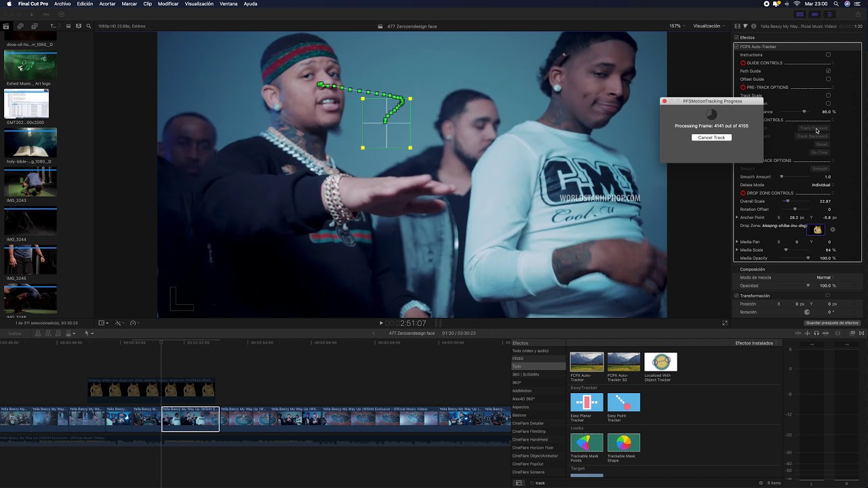
Task: Choose the Easy Point Tracker effect
Action: pyautogui.click(x=624, y=403)
